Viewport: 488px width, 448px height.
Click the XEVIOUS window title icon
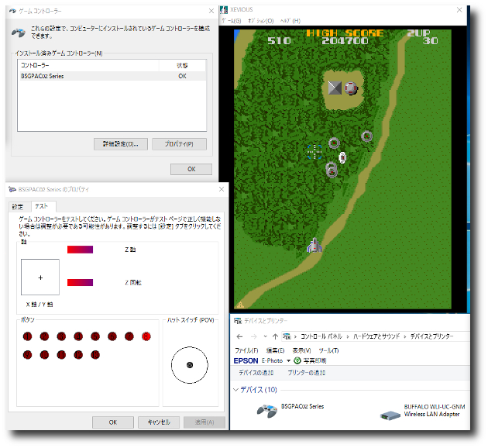click(225, 9)
